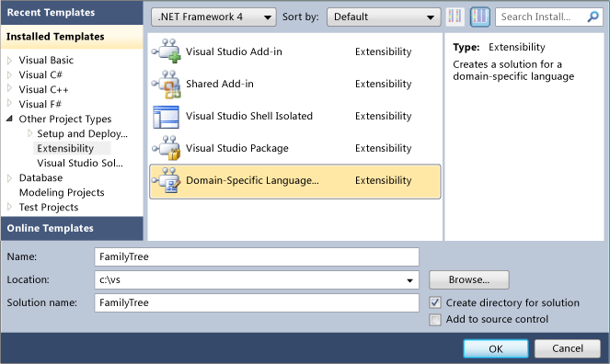Select Other Project Types tree label

pyautogui.click(x=65, y=119)
